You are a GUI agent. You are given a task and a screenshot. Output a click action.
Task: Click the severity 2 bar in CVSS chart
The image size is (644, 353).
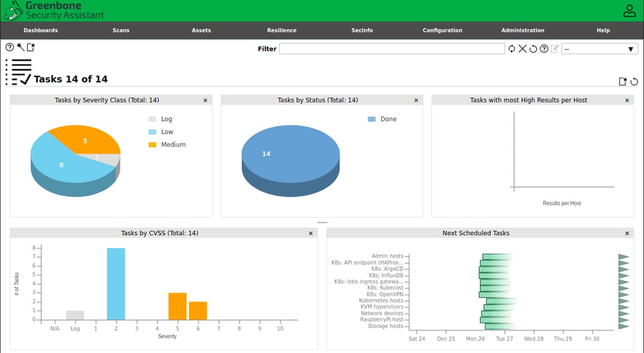[x=116, y=283]
